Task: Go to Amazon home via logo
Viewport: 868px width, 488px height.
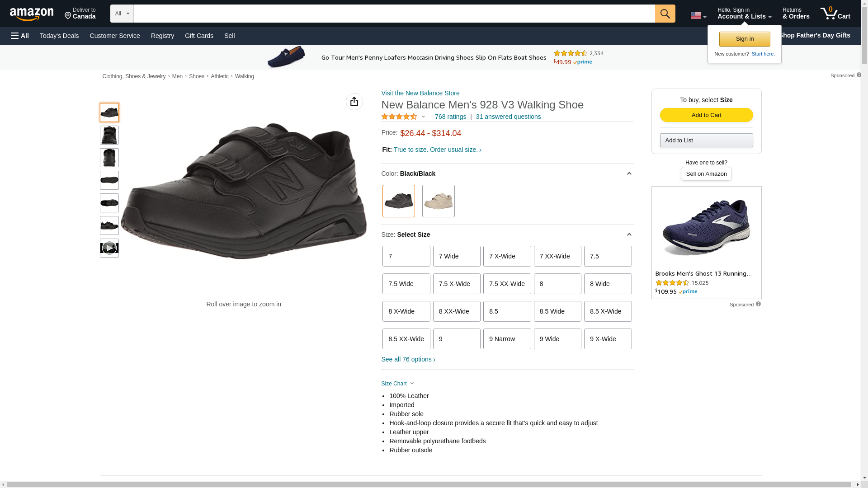Action: 32,14
